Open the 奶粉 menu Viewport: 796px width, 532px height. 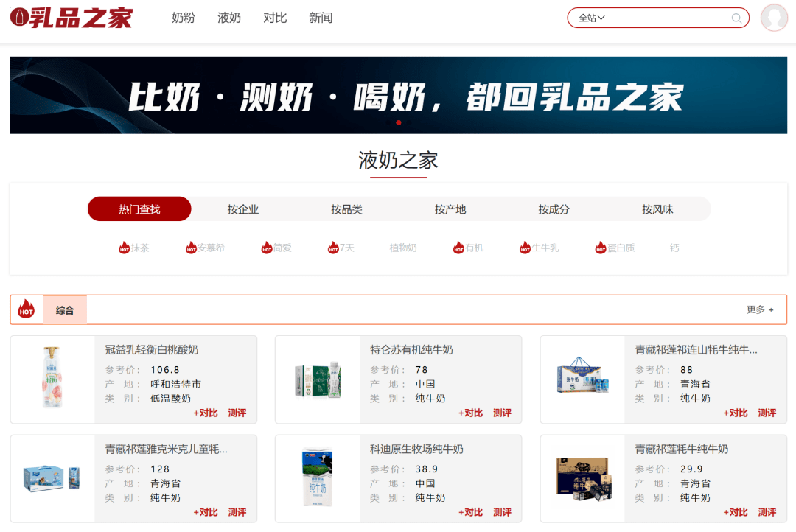point(184,18)
